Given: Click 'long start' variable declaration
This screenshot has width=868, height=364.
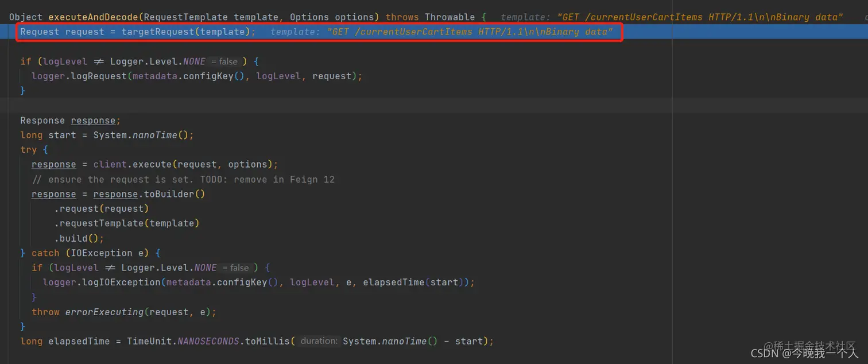Looking at the screenshot, I should coord(48,135).
